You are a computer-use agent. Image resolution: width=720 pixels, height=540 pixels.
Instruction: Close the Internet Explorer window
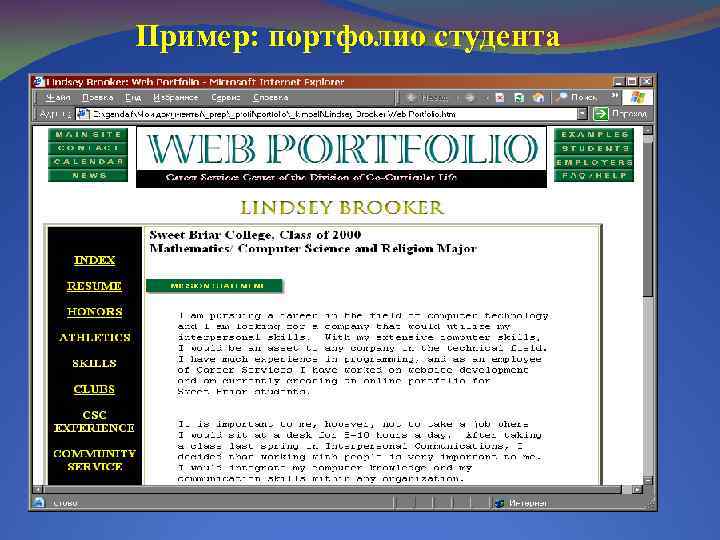pyautogui.click(x=647, y=82)
